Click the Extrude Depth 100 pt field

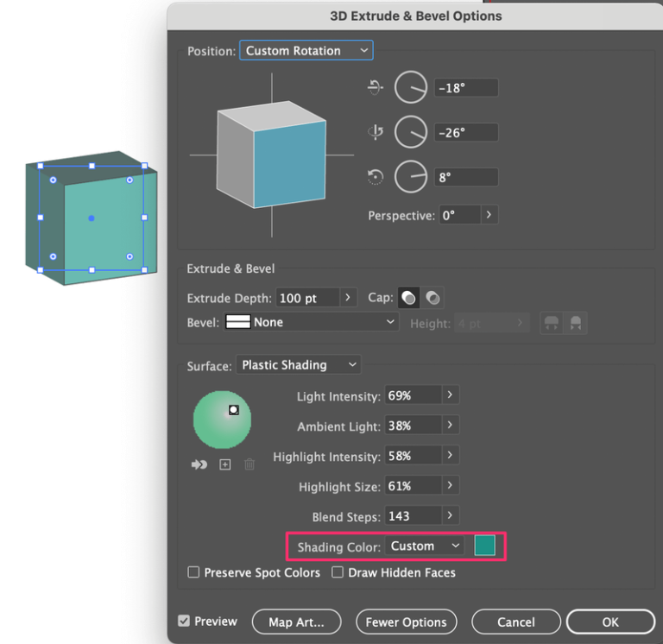[307, 298]
